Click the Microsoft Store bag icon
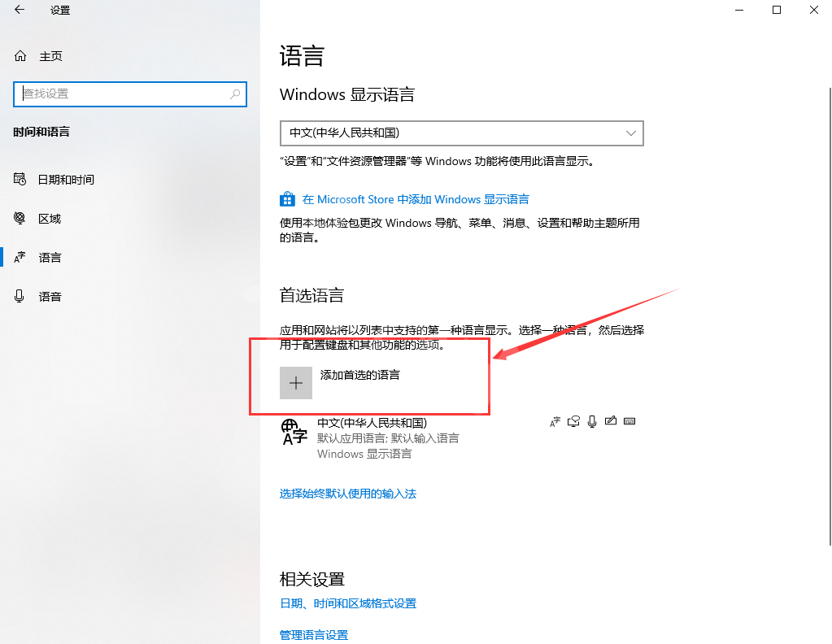The image size is (832, 644). pos(287,199)
